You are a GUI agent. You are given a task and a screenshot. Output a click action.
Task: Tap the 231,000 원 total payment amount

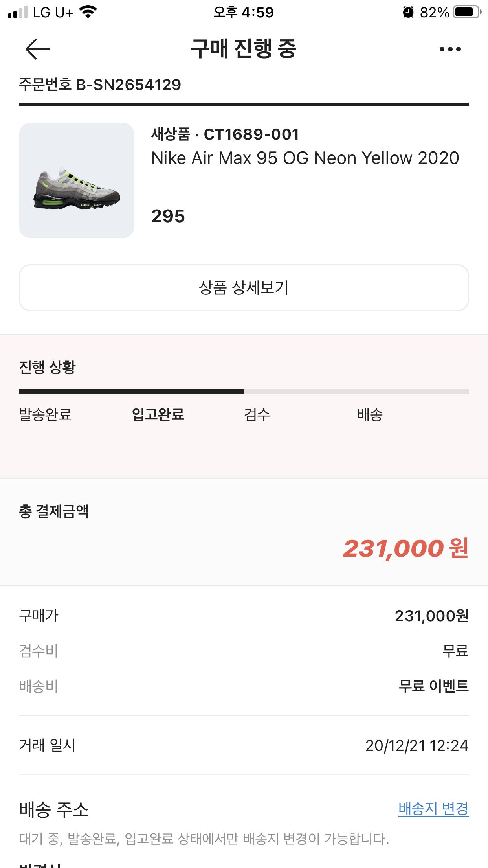(405, 548)
